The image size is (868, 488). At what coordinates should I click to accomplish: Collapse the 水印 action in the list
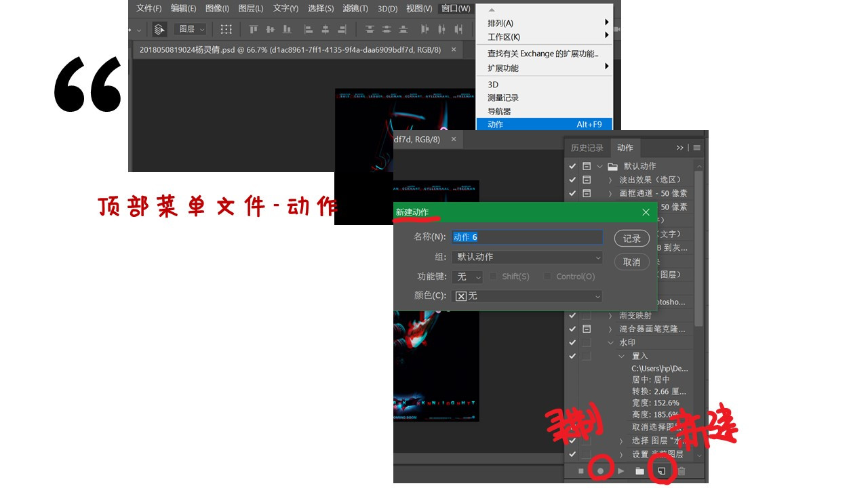610,342
